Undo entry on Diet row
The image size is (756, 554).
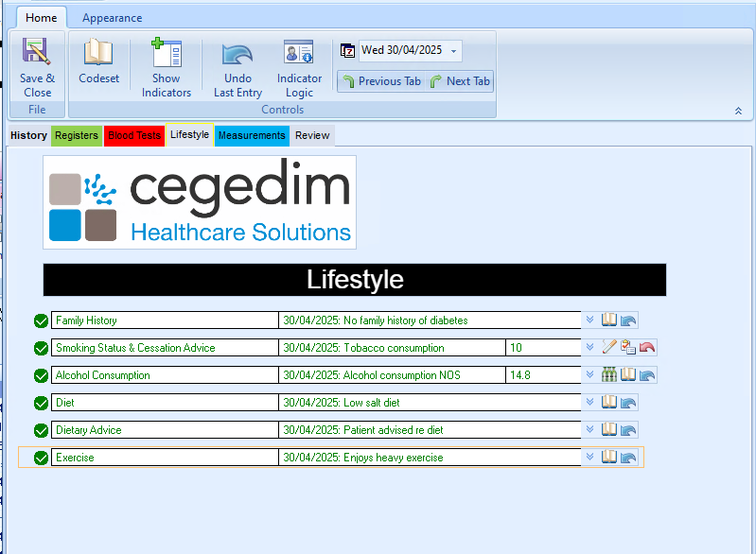[628, 403]
